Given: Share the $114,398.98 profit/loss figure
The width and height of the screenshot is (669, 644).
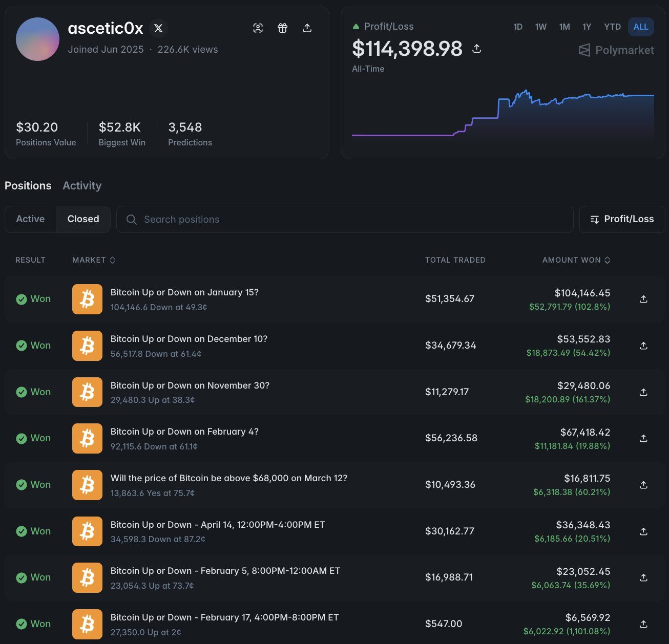Looking at the screenshot, I should pyautogui.click(x=477, y=49).
